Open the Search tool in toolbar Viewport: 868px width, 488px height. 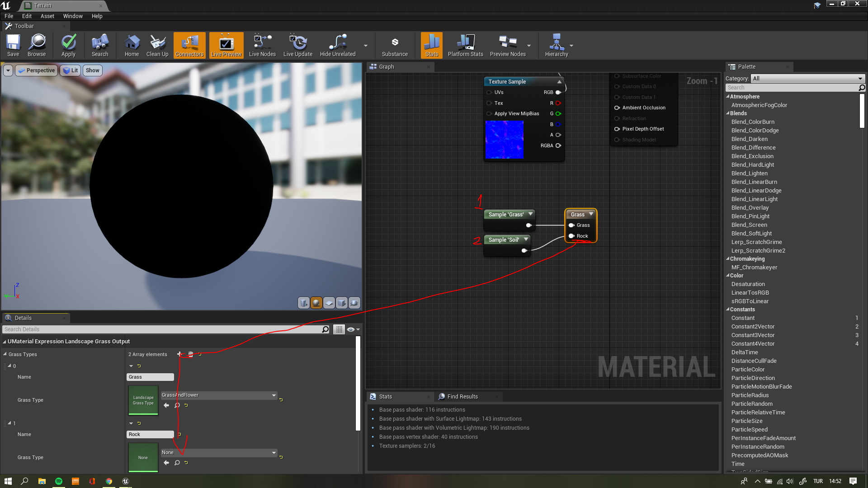[x=100, y=45]
